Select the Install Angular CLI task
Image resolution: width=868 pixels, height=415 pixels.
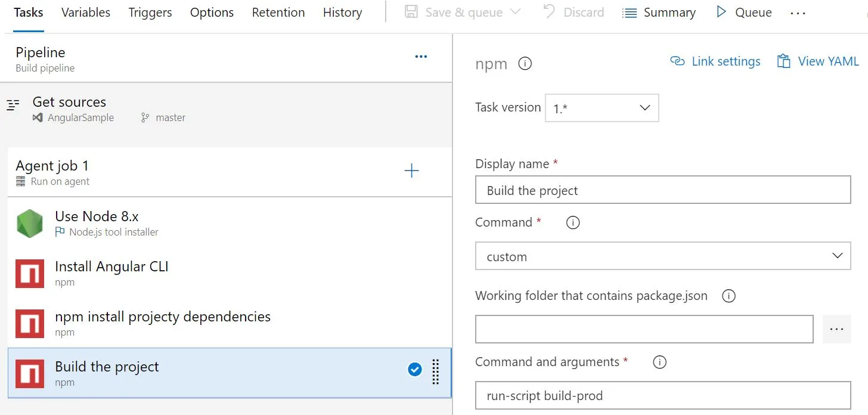coord(111,272)
